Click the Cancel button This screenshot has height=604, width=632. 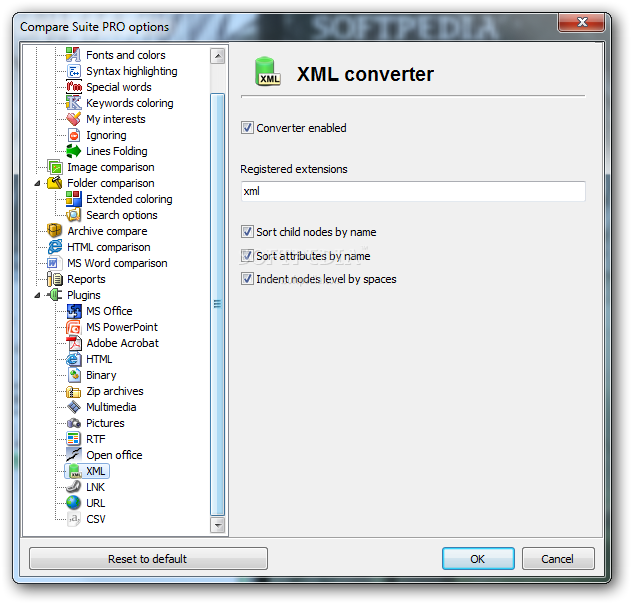558,558
